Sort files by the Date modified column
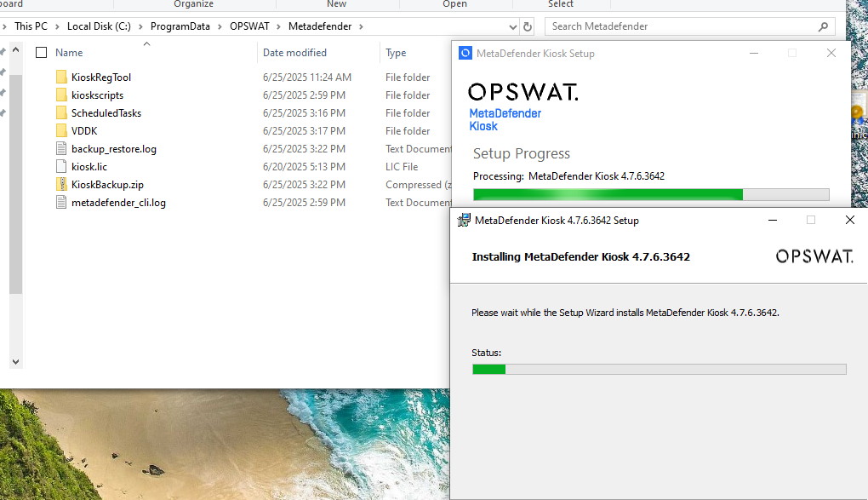The height and width of the screenshot is (500, 868). [294, 53]
